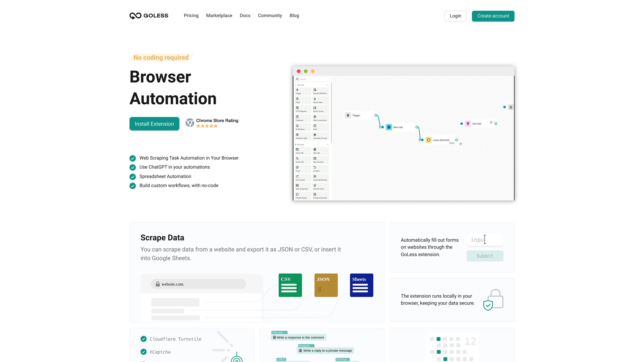Select the Go Back block
The image size is (644, 362).
point(320,169)
